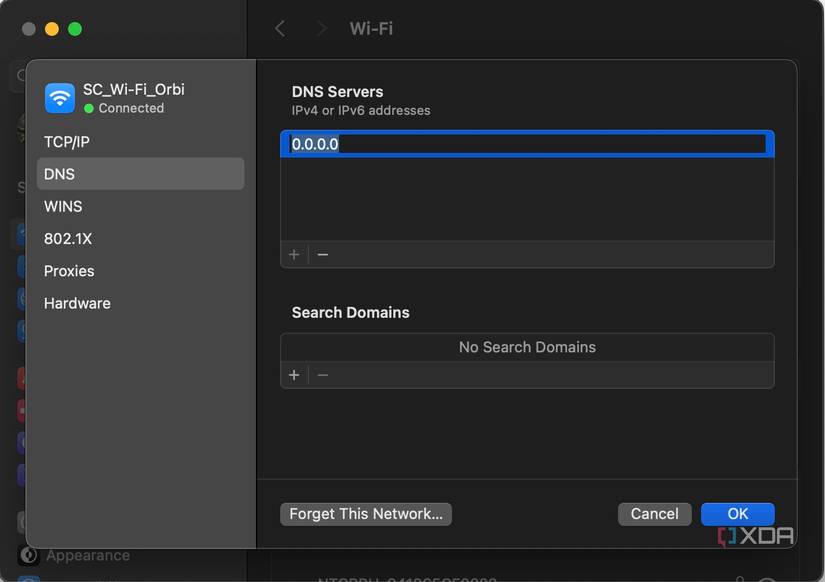Viewport: 825px width, 582px height.
Task: Click Forget This Network
Action: point(365,513)
